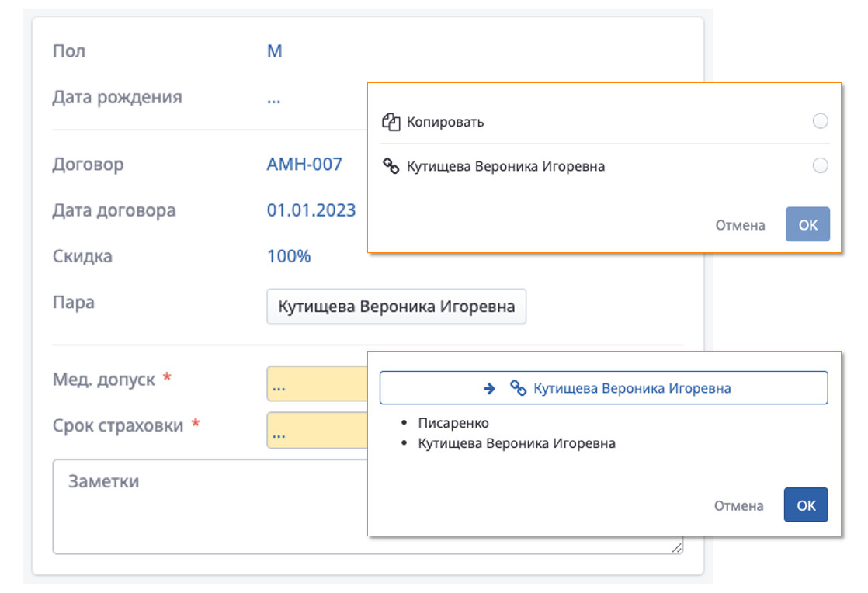Click the Писаренко list item
Screen dimensions: 868x593
click(x=453, y=423)
